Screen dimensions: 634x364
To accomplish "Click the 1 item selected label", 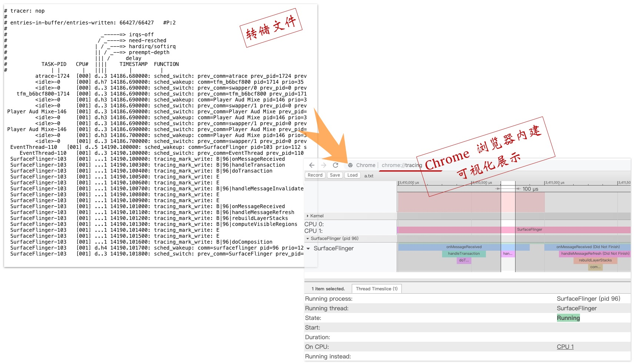I will pos(328,289).
